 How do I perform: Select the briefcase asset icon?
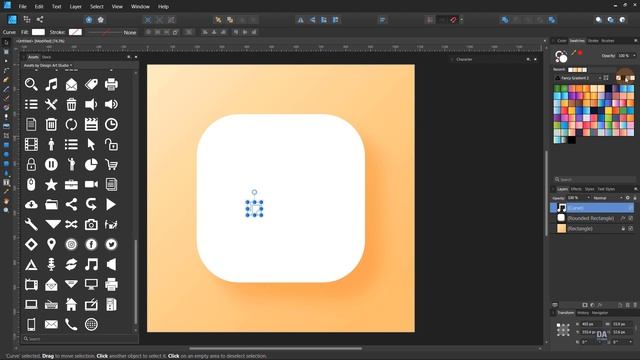[71, 184]
